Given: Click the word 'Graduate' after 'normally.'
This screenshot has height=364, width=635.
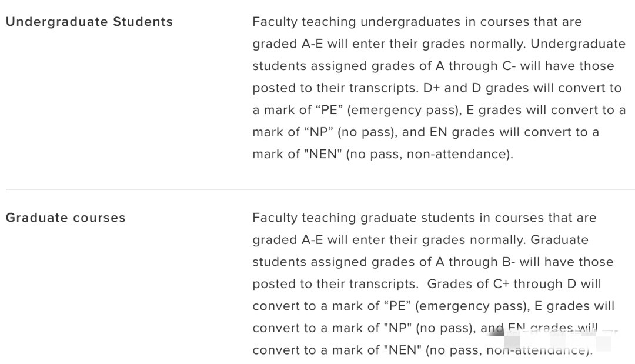Looking at the screenshot, I should pyautogui.click(x=559, y=240).
